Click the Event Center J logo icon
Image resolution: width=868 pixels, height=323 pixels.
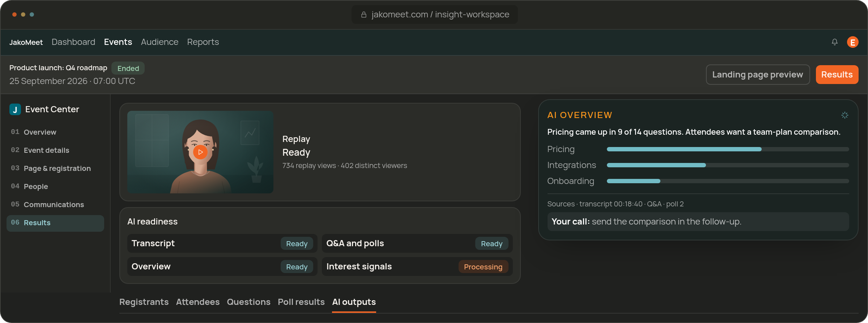click(x=15, y=109)
